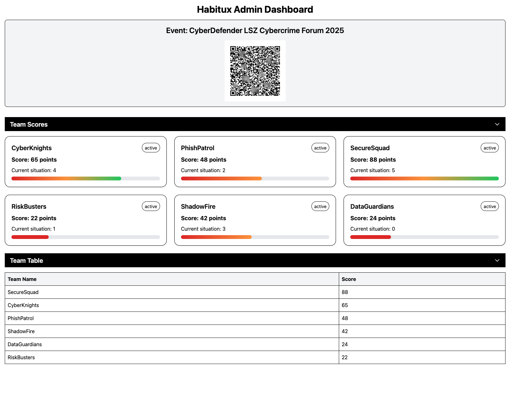Screen dimensions: 509x420
Task: Click score cell 42 in table
Action: click(x=422, y=331)
